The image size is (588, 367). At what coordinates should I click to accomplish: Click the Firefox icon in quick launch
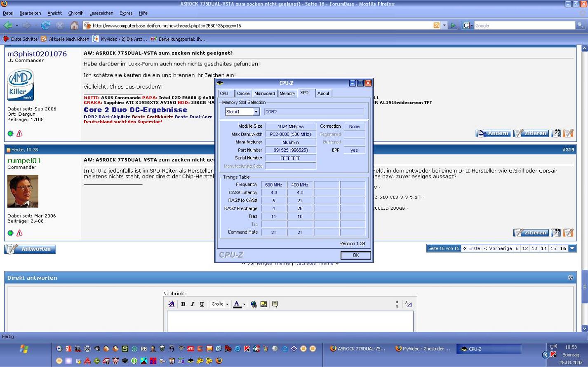point(219,361)
